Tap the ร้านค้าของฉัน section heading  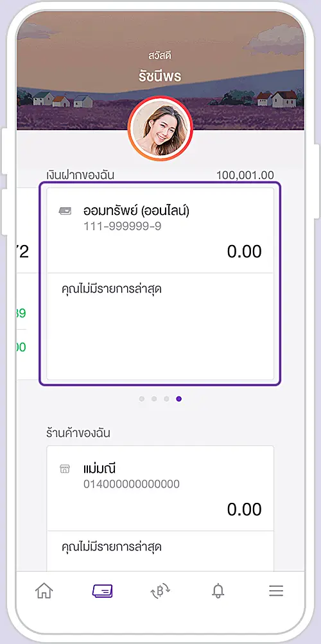tap(78, 433)
